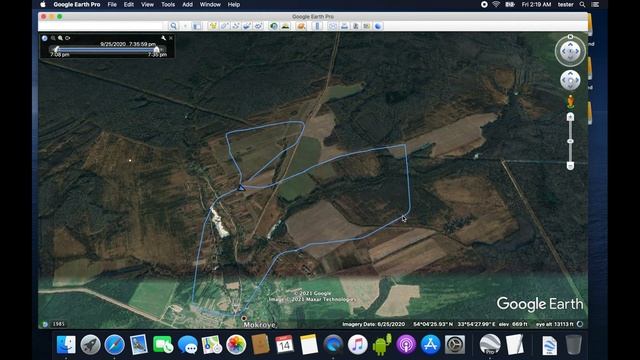Click the Record a Tour icon
This screenshot has width=640, height=360.
tap(258, 26)
